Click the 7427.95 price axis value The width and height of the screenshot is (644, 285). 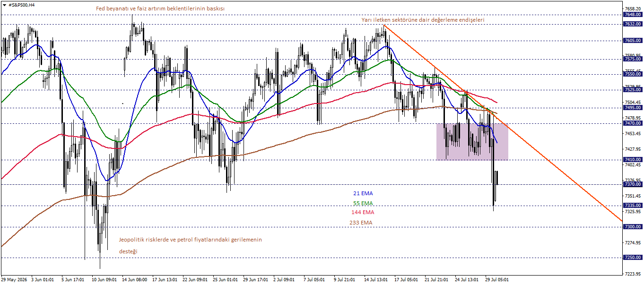tap(633, 149)
